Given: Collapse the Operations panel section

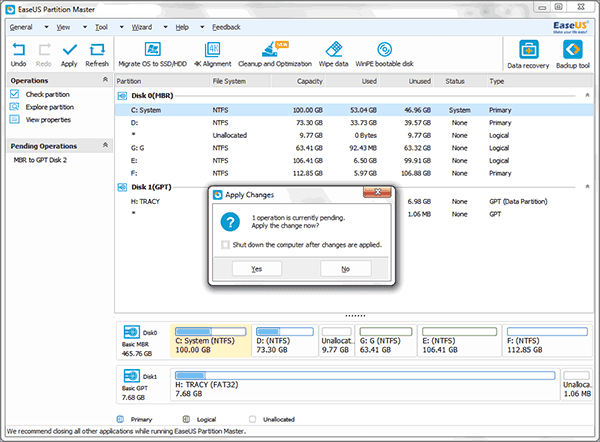Looking at the screenshot, I should [105, 80].
